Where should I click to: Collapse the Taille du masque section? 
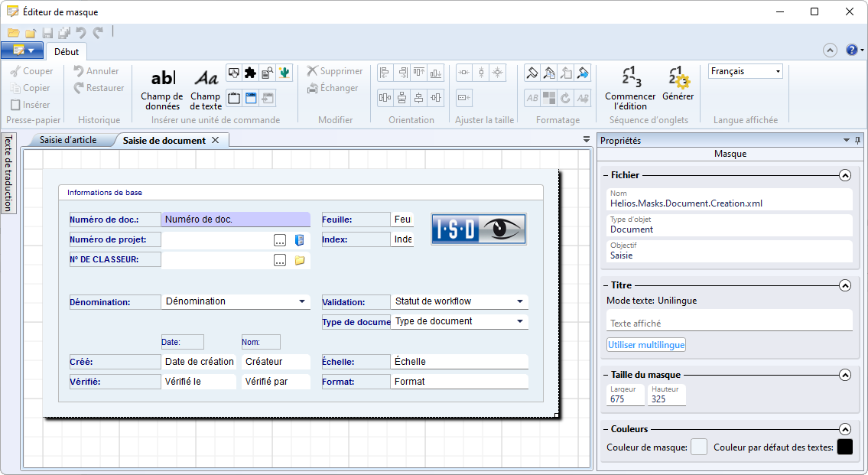coord(845,375)
